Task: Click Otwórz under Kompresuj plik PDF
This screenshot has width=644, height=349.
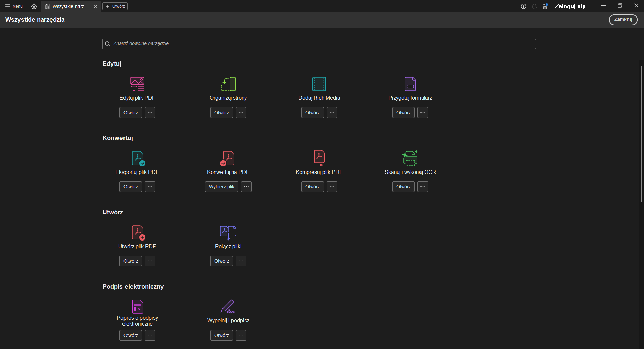Action: (x=312, y=187)
